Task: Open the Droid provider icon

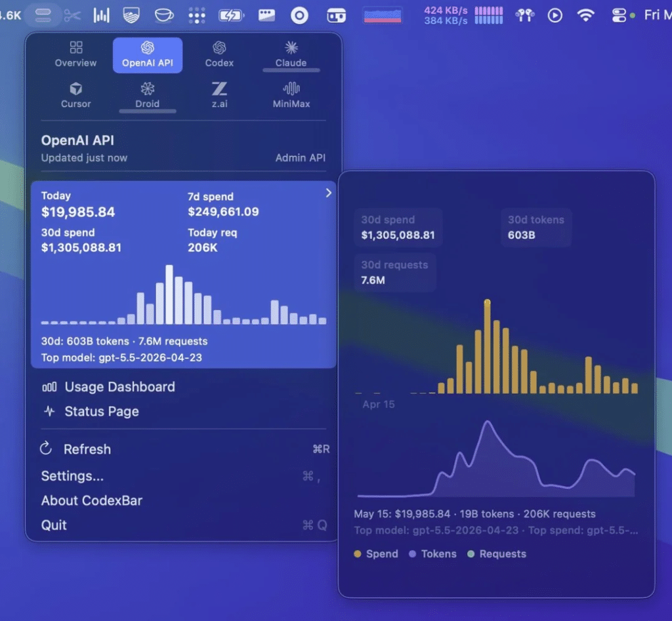Action: tap(148, 89)
